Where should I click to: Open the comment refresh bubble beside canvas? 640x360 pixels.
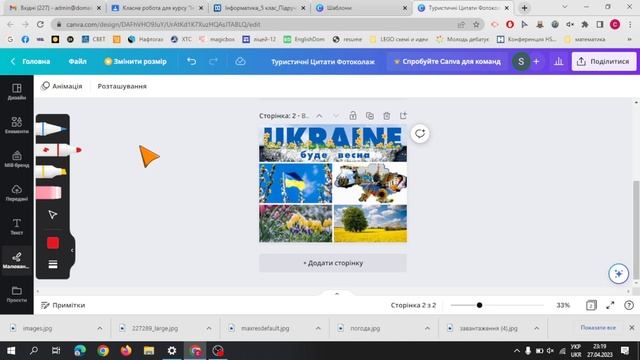click(420, 133)
